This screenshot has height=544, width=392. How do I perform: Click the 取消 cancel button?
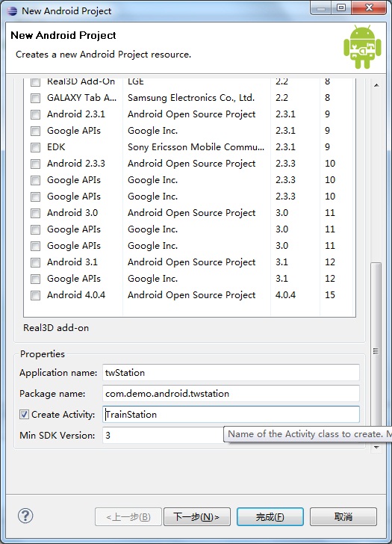point(343,517)
